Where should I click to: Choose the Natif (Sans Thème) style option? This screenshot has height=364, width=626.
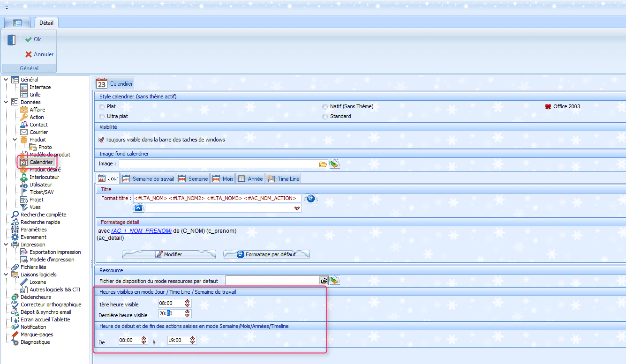(x=325, y=106)
